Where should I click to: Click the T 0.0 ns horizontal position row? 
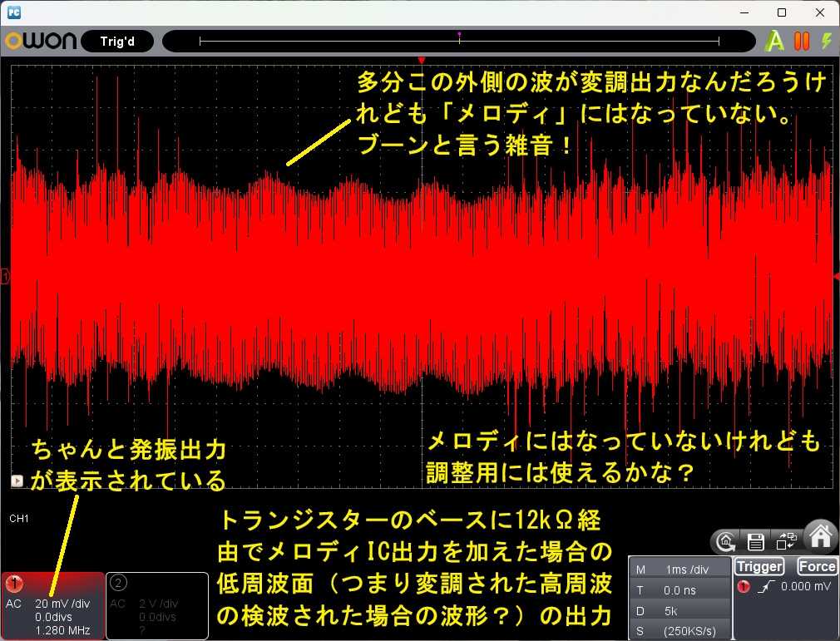point(679,590)
